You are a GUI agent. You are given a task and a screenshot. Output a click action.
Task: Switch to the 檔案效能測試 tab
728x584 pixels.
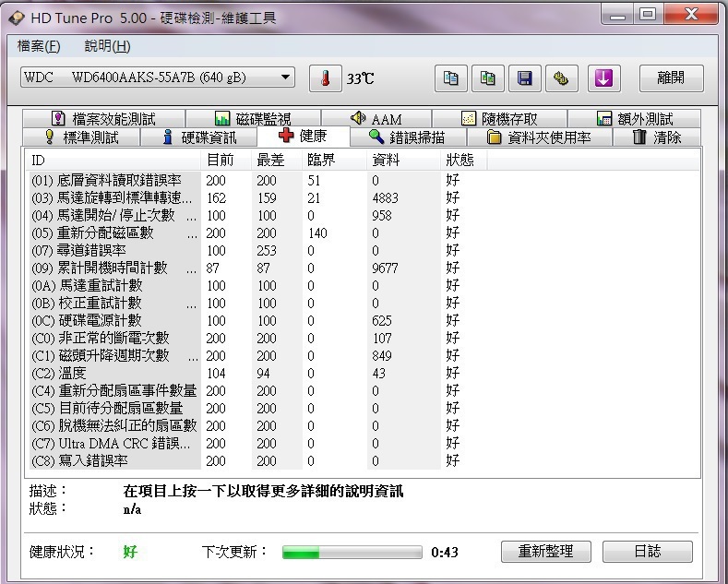coord(103,118)
